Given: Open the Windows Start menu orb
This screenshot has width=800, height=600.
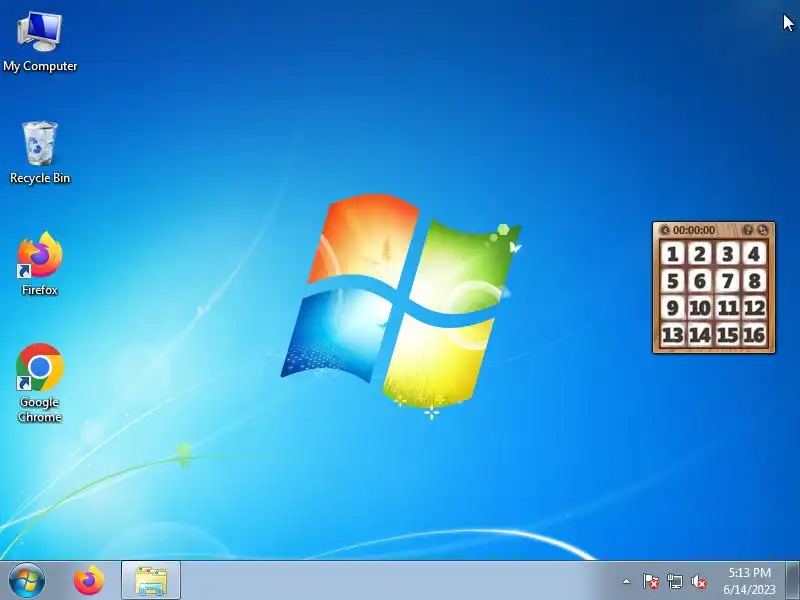Looking at the screenshot, I should point(27,581).
